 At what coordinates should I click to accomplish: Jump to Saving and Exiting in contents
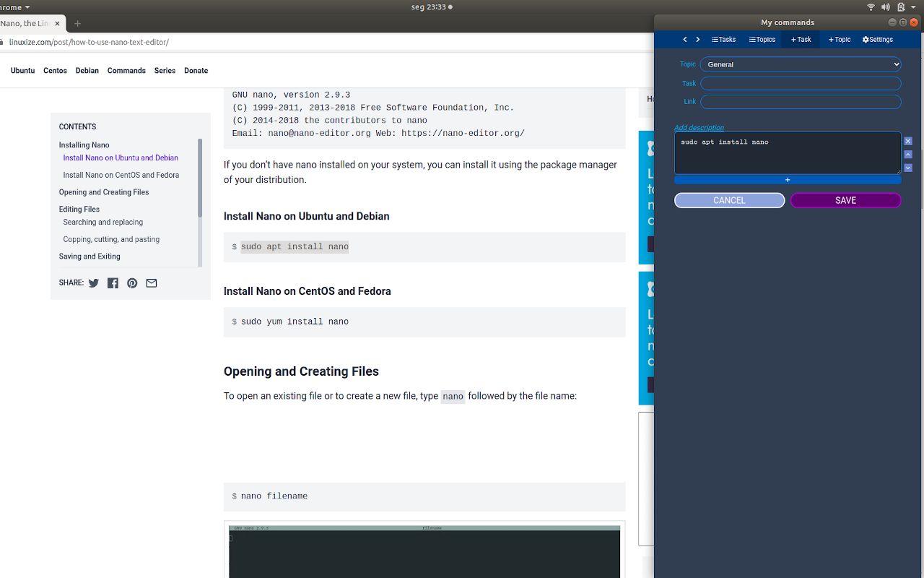pyautogui.click(x=90, y=256)
